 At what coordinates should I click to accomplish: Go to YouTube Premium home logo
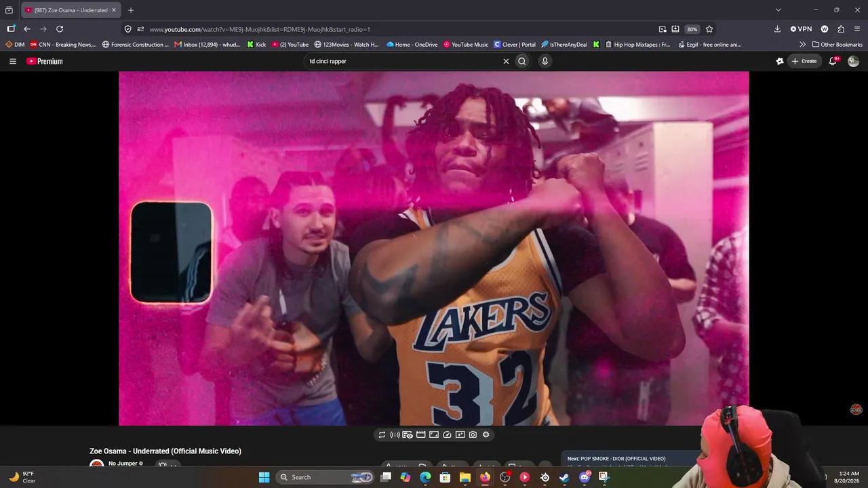[45, 61]
